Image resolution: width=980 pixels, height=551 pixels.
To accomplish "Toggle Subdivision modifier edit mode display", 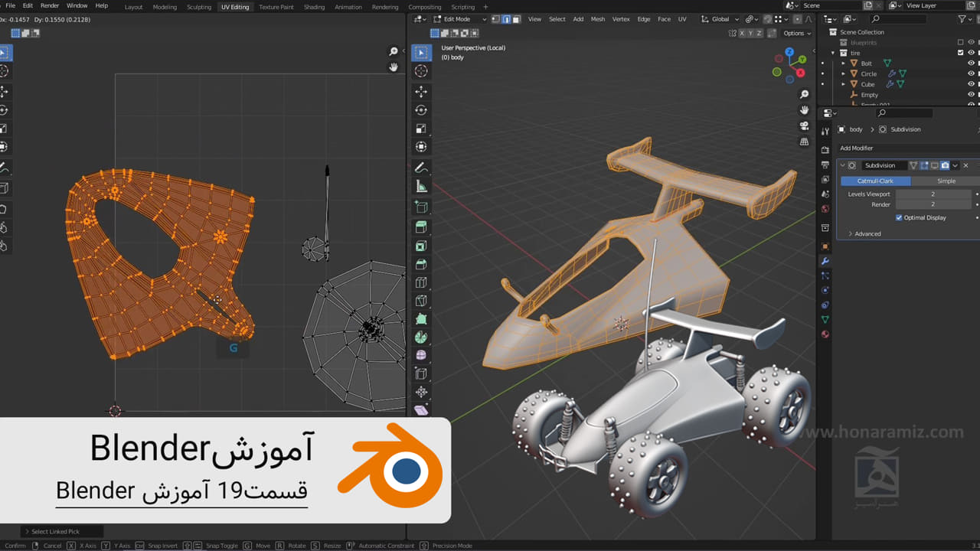I will click(924, 165).
